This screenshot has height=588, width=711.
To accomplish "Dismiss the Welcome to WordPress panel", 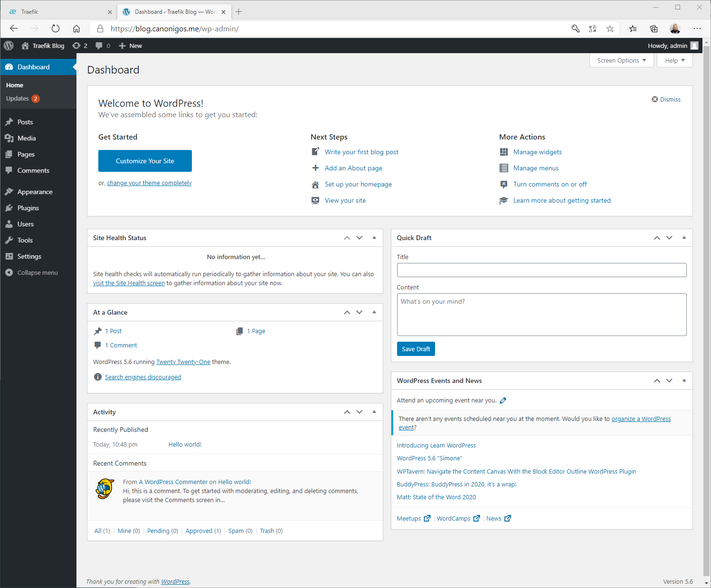I will 666,99.
